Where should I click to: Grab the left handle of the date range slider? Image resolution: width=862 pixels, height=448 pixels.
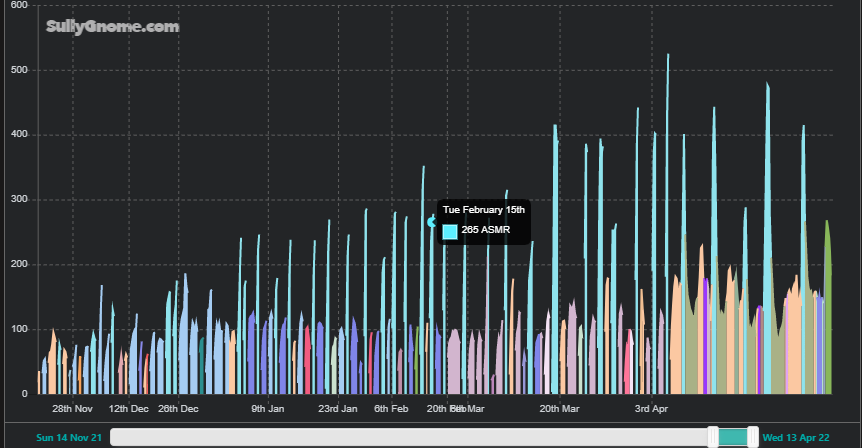tap(713, 437)
